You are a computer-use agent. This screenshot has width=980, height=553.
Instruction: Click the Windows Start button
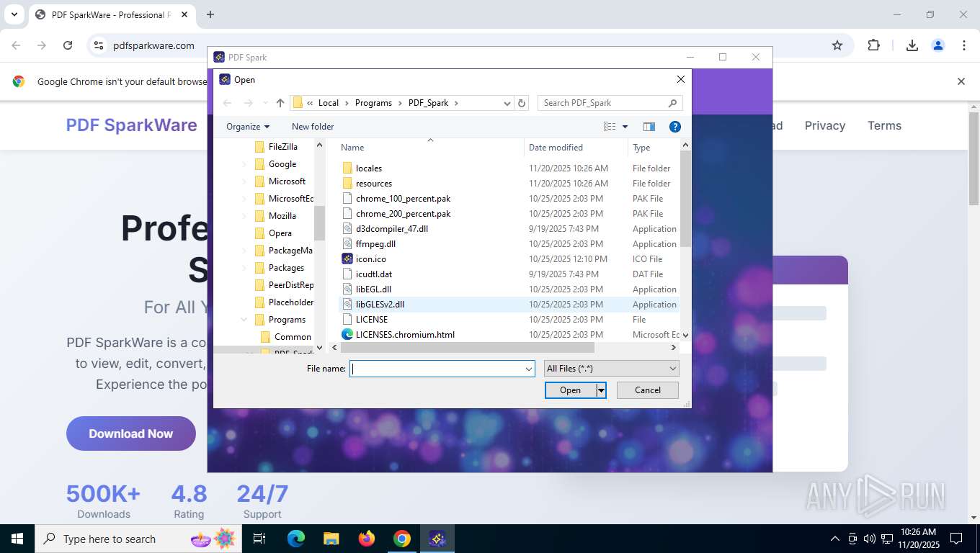[x=17, y=539]
